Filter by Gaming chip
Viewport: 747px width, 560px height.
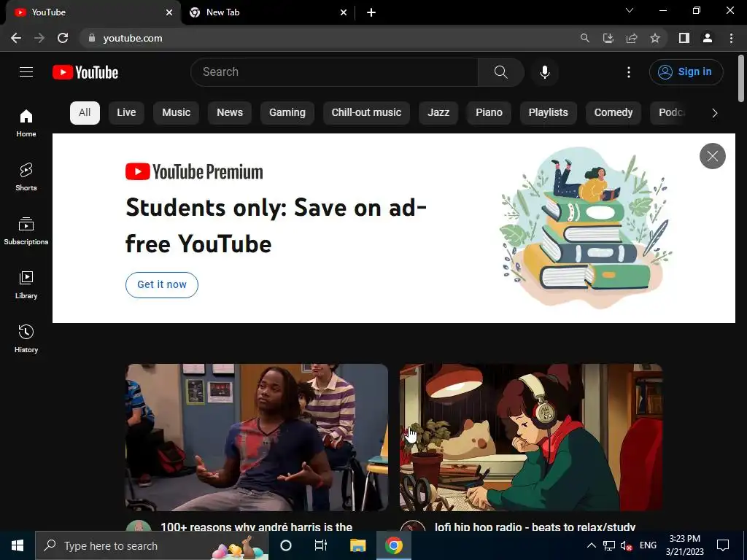287,113
